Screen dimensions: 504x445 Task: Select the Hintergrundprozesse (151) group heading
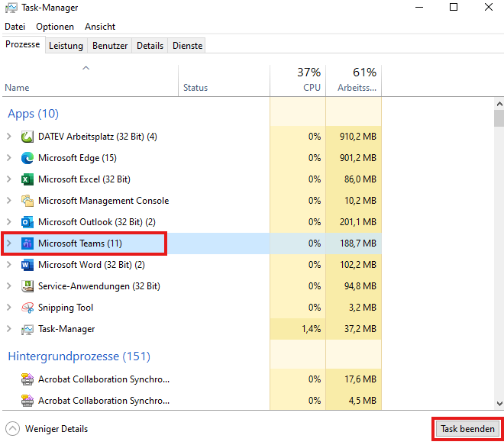79,356
